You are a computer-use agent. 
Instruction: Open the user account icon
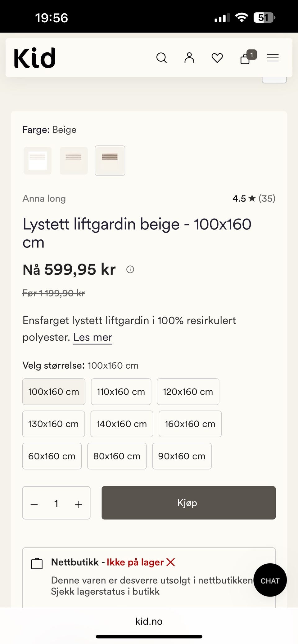tap(189, 58)
